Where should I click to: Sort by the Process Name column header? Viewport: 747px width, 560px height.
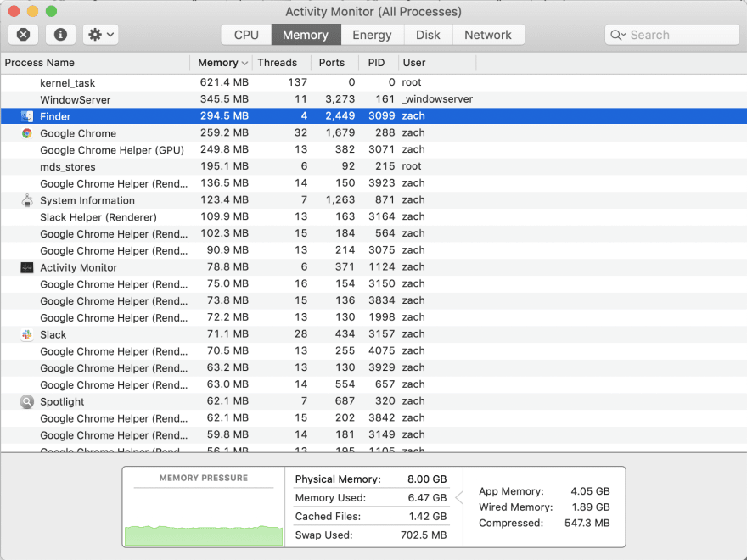[95, 63]
